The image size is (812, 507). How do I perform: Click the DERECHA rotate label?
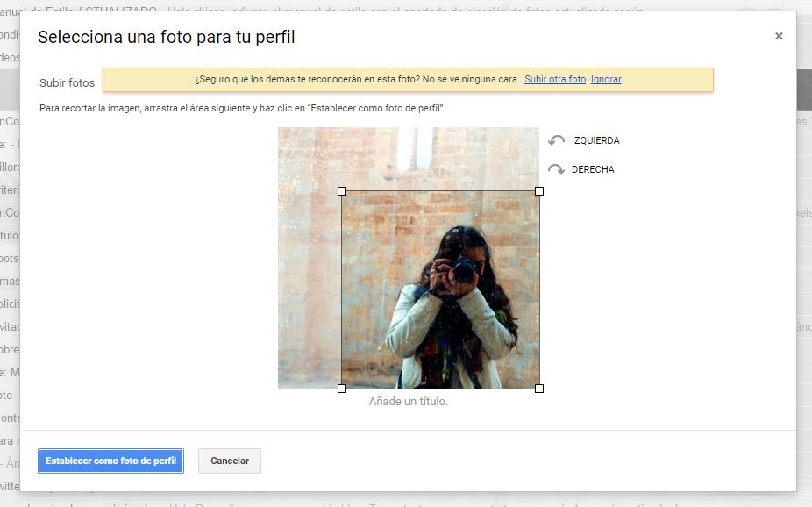[593, 169]
